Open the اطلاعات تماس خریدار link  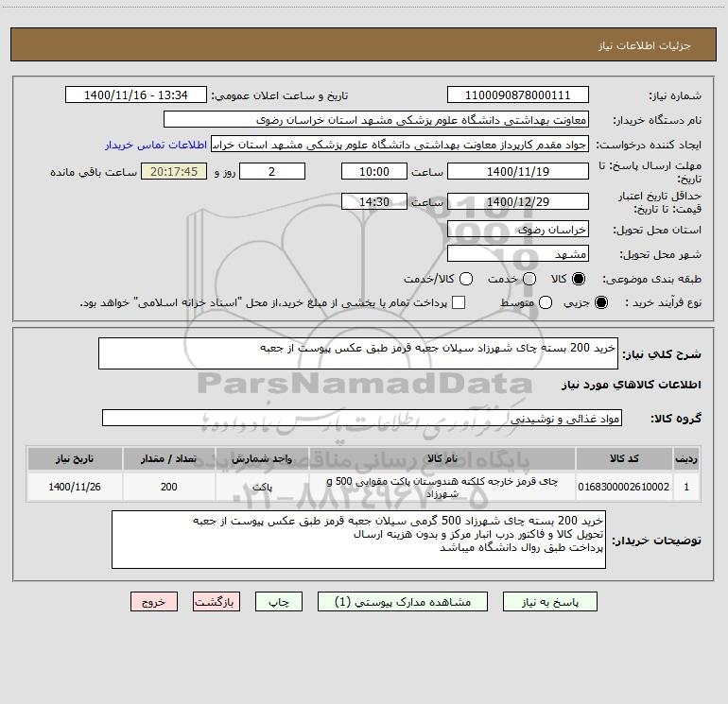tap(156, 145)
